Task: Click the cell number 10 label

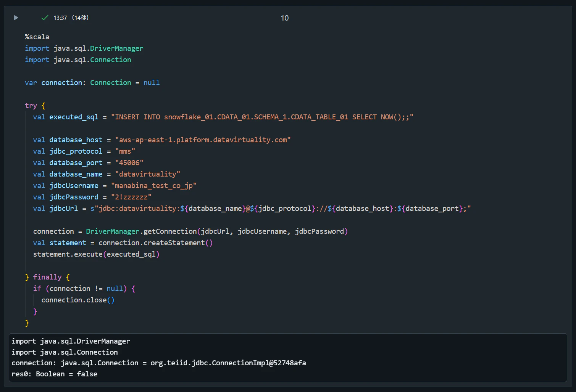Action: click(x=285, y=18)
